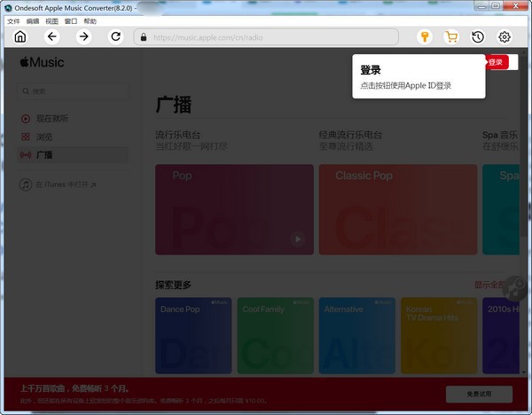Click the red 登录 button
The image size is (532, 415).
tap(497, 62)
